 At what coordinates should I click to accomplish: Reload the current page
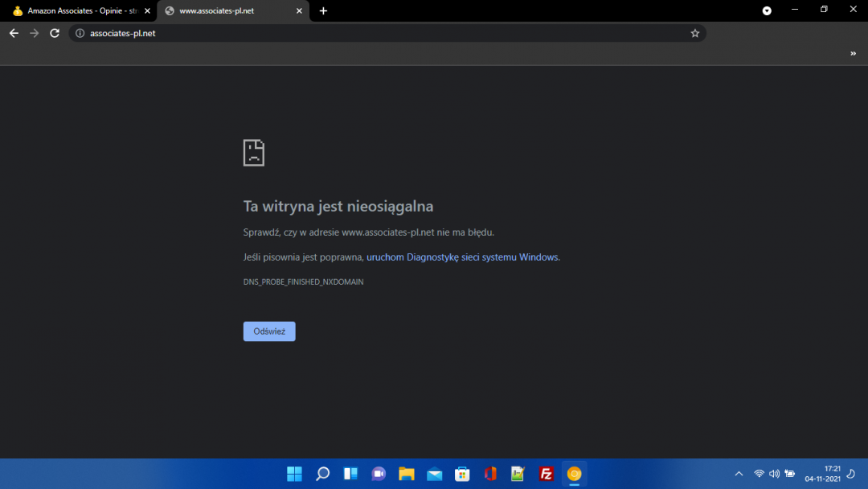[54, 33]
